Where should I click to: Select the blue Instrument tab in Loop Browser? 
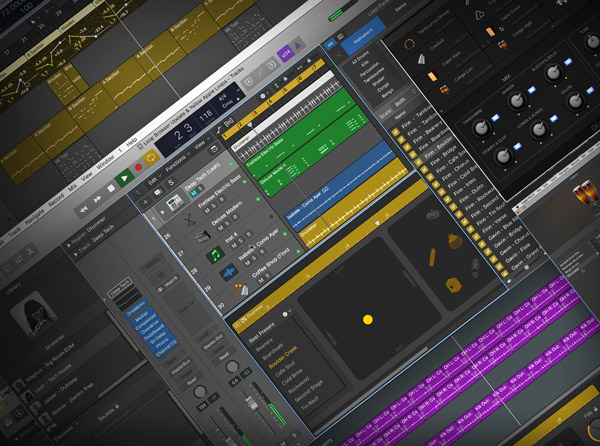coord(363,36)
